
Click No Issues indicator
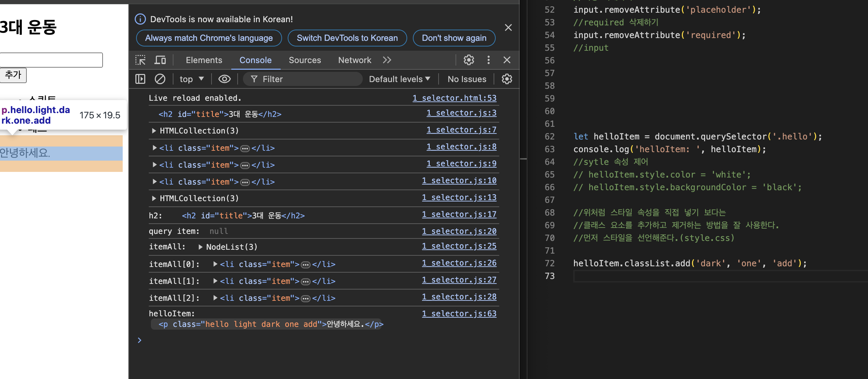pos(467,79)
